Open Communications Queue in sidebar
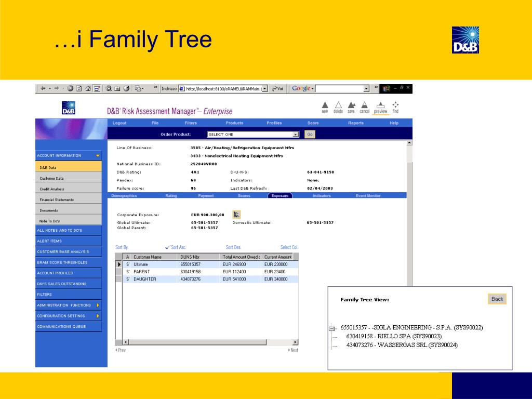The width and height of the screenshot is (532, 399). coord(69,326)
